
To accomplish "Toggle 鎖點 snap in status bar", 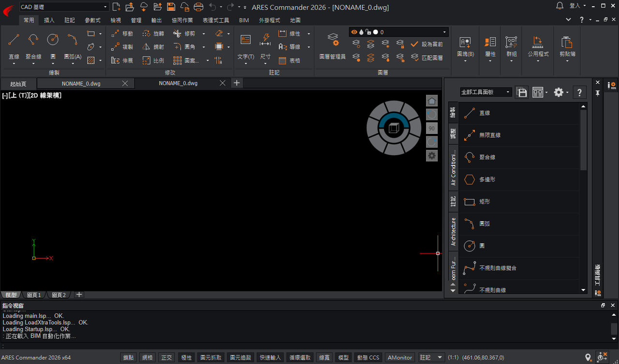I will (x=129, y=358).
